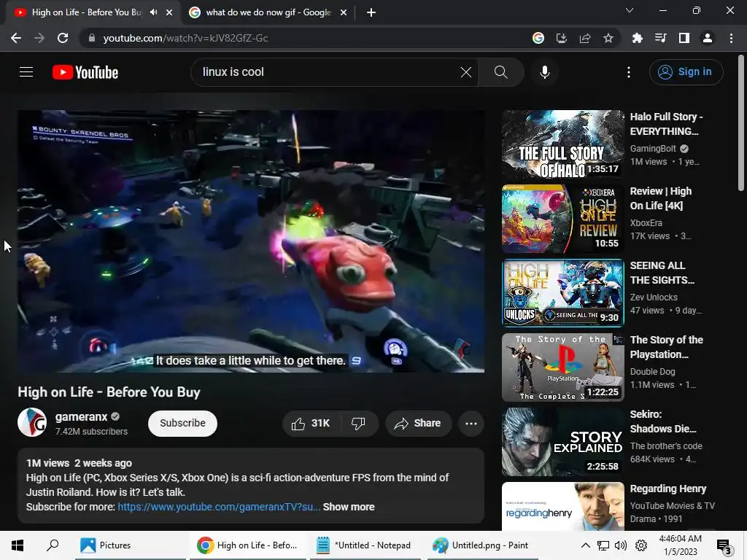Switch to 'what do we do now gif' tab
Viewport: 747px width, 560px height.
click(268, 12)
